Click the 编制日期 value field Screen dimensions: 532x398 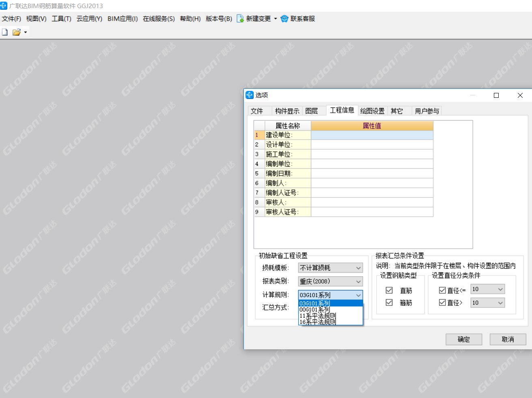coord(372,174)
